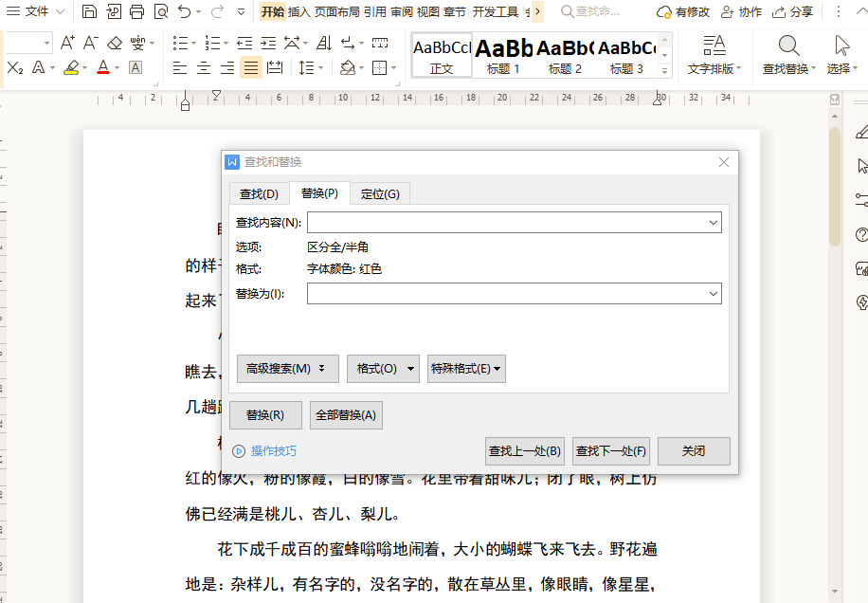Toggle the Justify alignment button
The width and height of the screenshot is (868, 603).
tap(251, 68)
